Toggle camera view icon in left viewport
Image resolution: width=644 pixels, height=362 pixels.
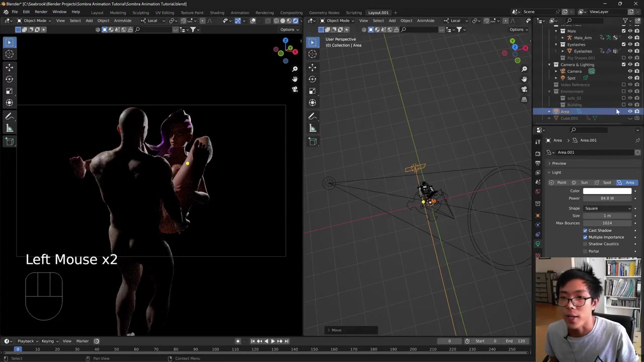click(x=295, y=89)
